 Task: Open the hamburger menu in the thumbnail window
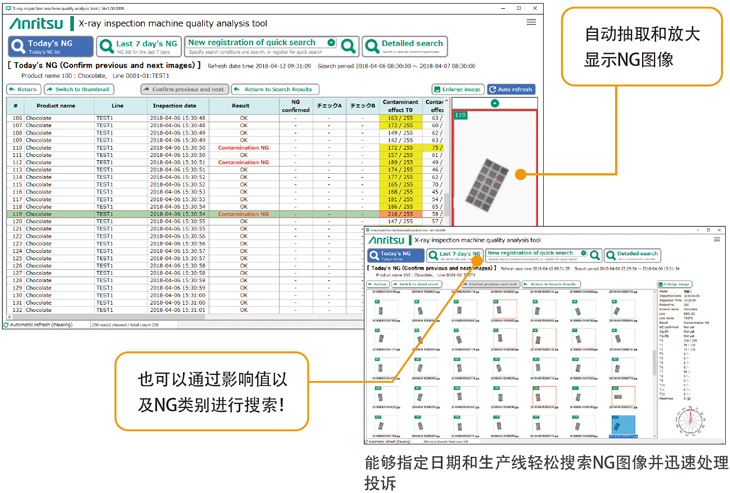(x=716, y=239)
